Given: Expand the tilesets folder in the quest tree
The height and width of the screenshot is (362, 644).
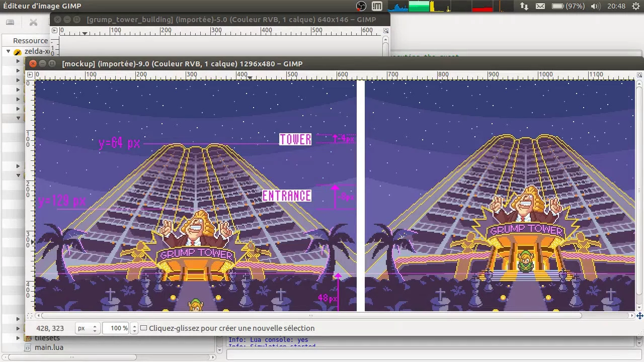Looking at the screenshot, I should coord(19,338).
